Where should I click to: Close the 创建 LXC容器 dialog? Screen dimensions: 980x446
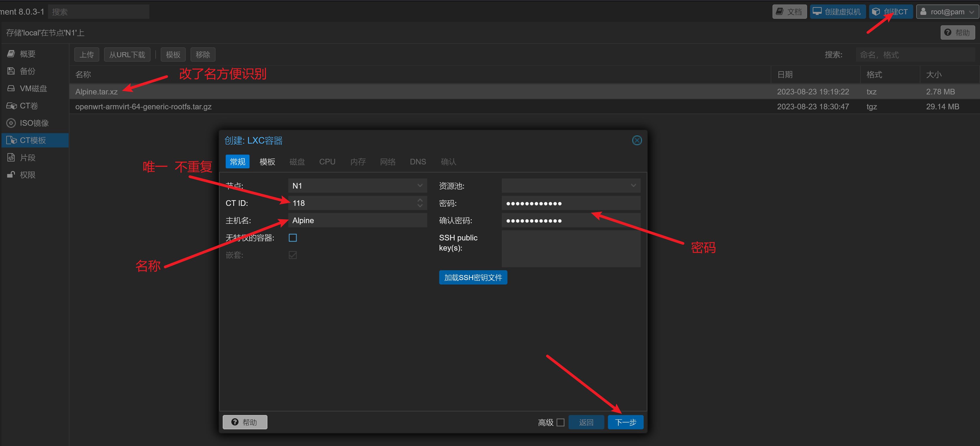(x=637, y=140)
